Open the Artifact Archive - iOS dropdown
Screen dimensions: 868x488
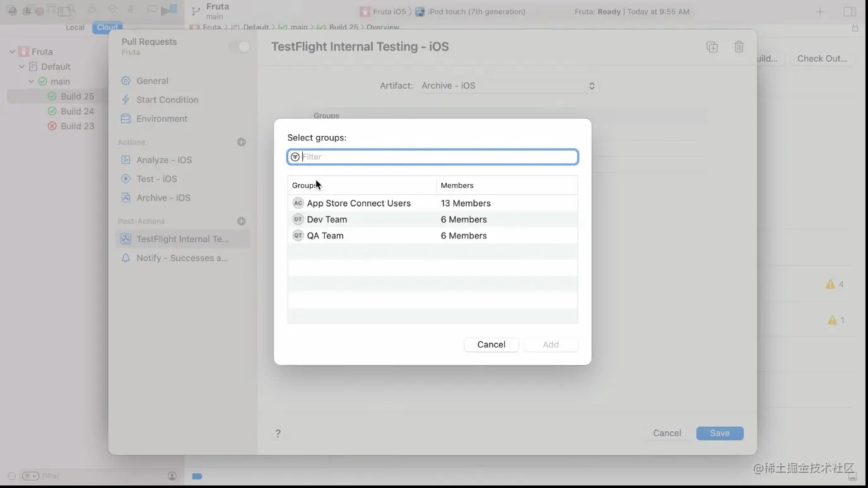[508, 86]
